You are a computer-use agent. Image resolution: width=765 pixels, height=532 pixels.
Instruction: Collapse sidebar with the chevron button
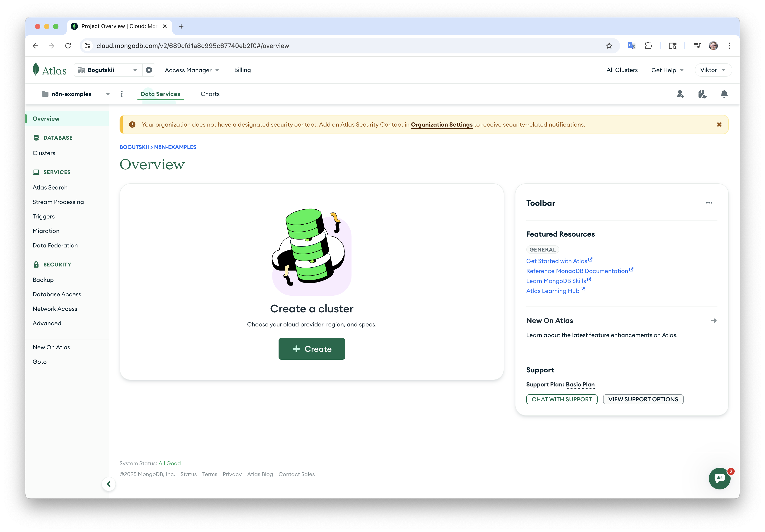pos(109,484)
